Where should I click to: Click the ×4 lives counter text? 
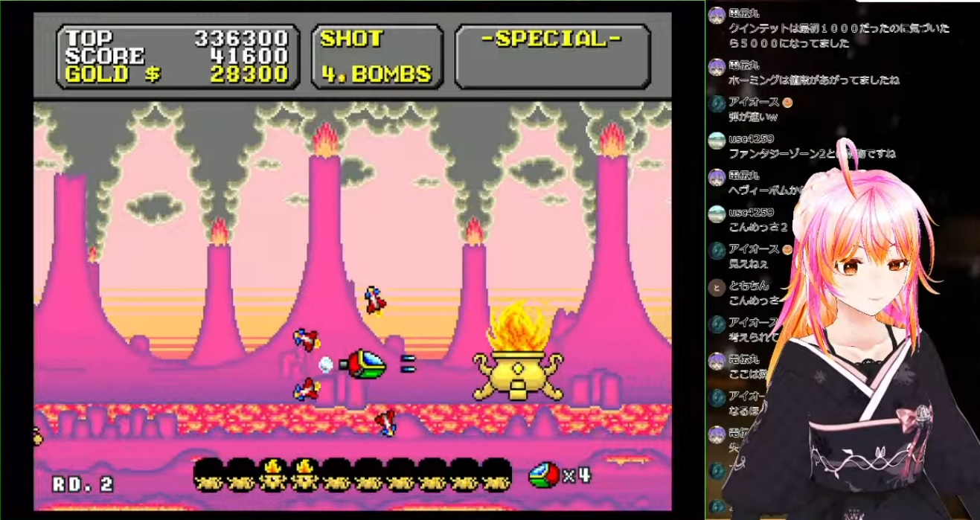click(x=577, y=475)
